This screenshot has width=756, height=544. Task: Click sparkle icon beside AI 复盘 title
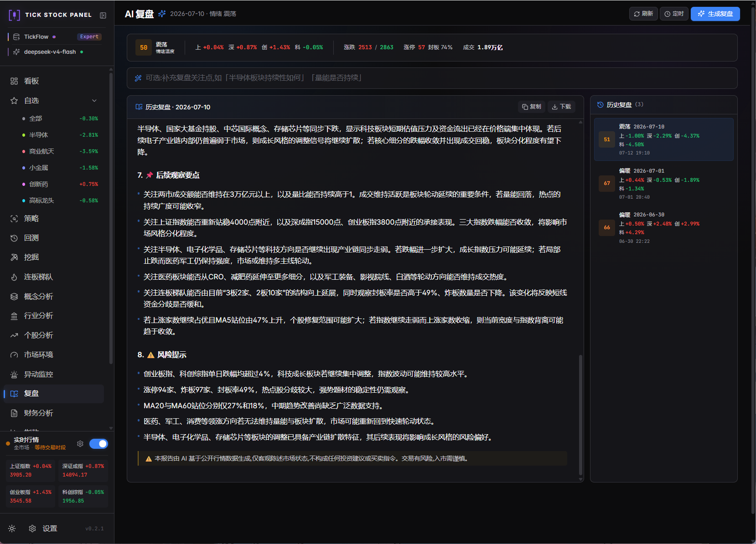click(162, 14)
